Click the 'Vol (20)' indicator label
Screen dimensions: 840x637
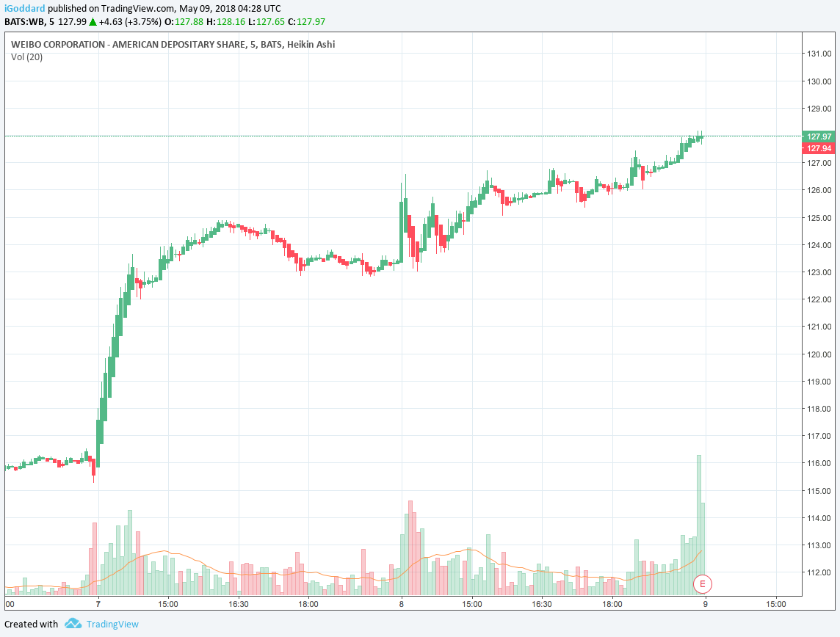[26, 57]
